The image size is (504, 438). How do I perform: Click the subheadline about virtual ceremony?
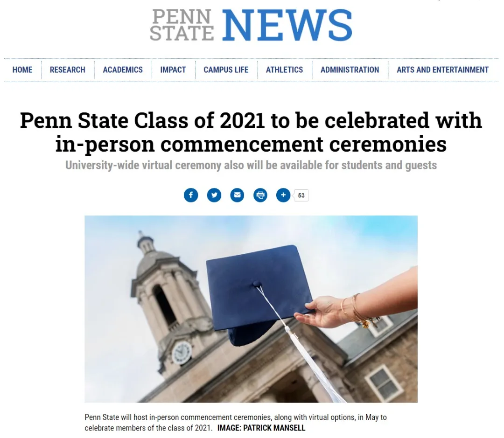pos(251,165)
